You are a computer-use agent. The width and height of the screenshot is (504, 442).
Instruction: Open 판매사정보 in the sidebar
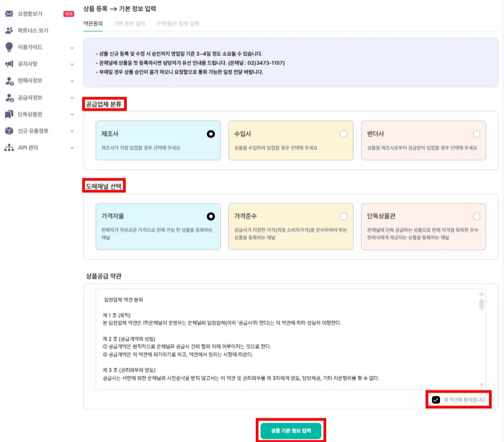[x=30, y=81]
